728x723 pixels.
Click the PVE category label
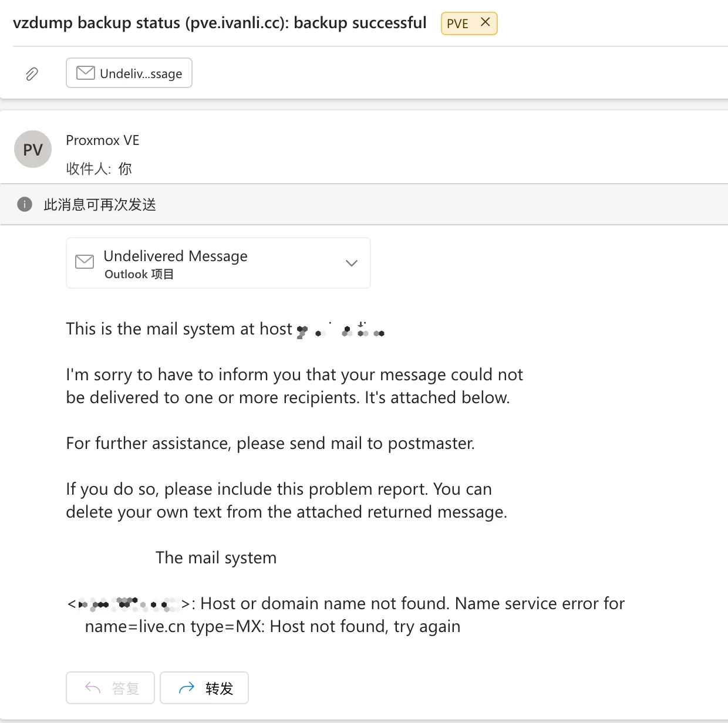pyautogui.click(x=457, y=23)
